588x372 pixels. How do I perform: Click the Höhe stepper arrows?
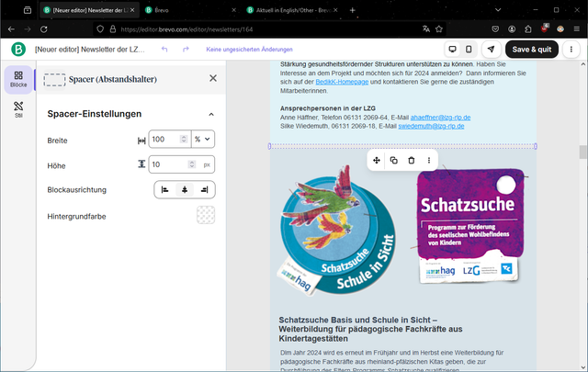pos(192,164)
